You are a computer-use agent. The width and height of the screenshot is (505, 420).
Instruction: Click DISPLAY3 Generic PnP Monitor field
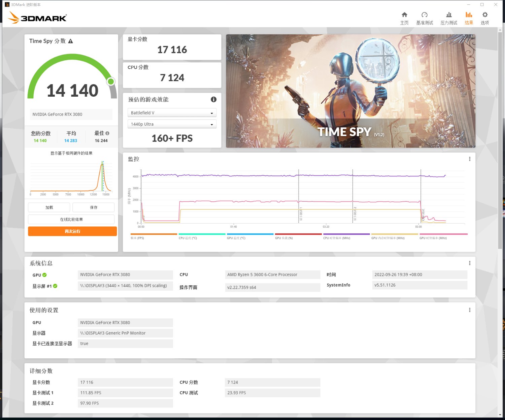[x=125, y=333]
